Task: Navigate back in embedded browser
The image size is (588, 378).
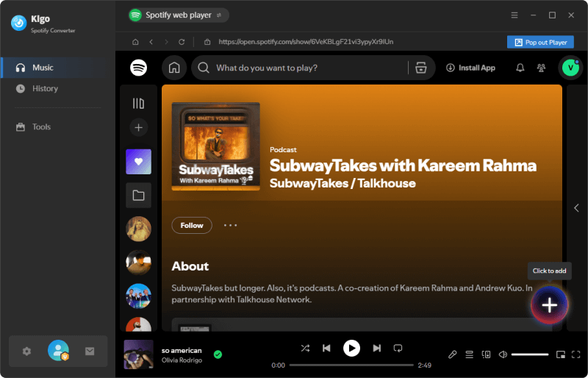Action: point(151,42)
